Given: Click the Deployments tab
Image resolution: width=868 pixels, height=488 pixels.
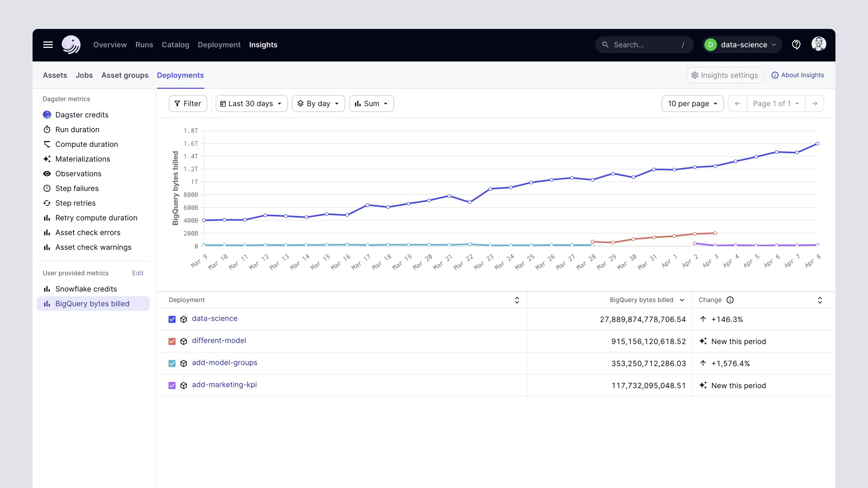Looking at the screenshot, I should pyautogui.click(x=180, y=75).
